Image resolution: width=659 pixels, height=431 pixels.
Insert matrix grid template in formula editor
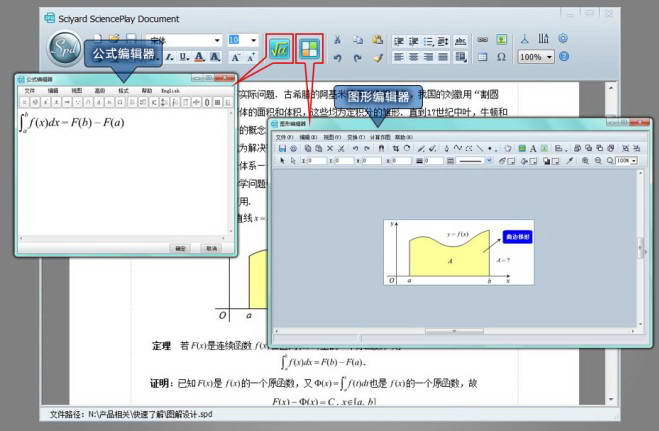(217, 102)
